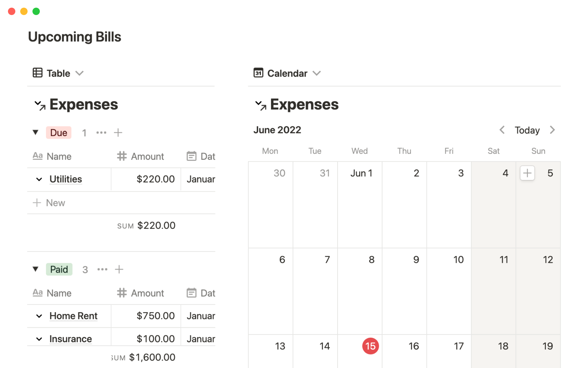
Task: Collapse the Paid group with its triangle
Action: coord(36,269)
